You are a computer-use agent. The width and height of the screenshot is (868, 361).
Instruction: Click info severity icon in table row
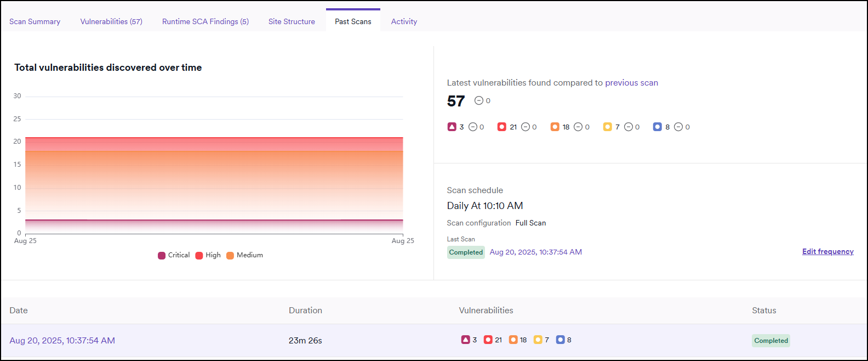(560, 340)
